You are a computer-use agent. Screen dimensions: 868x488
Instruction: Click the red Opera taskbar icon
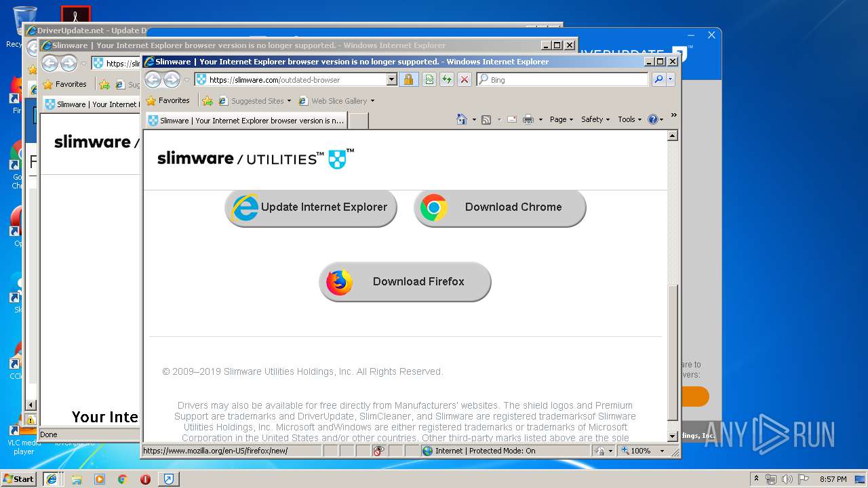pyautogui.click(x=145, y=479)
